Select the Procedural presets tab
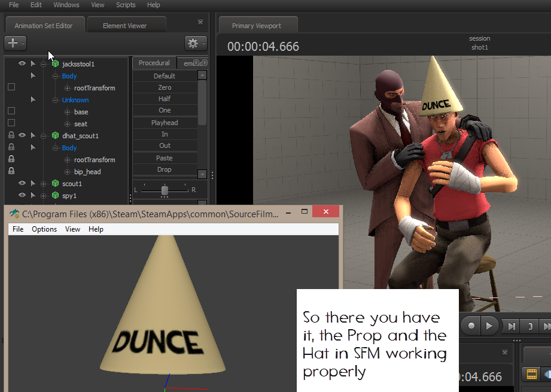 tap(154, 63)
